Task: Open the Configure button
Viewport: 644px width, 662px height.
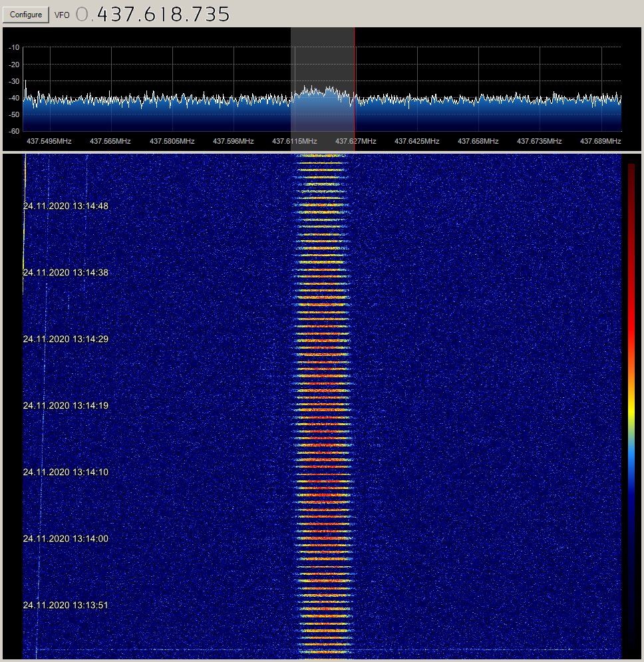Action: point(26,15)
